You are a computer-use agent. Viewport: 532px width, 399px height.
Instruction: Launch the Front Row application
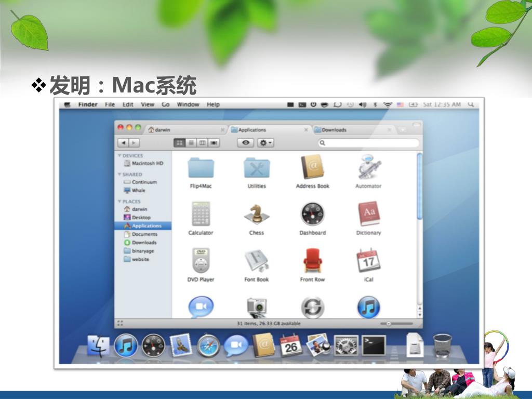coord(312,260)
